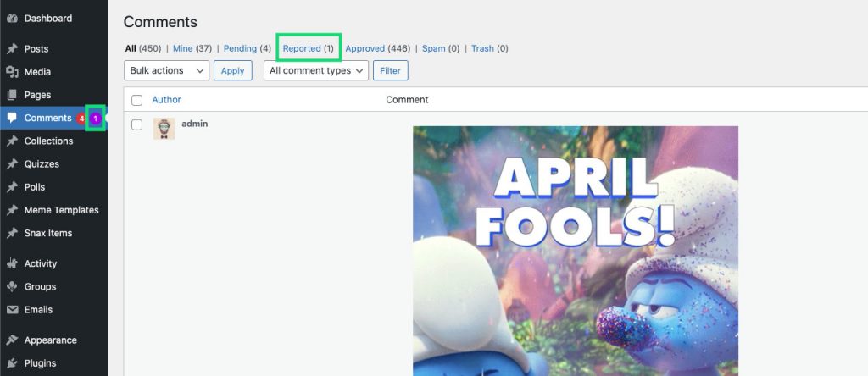Open the All comment types dropdown
868x376 pixels.
tap(316, 71)
